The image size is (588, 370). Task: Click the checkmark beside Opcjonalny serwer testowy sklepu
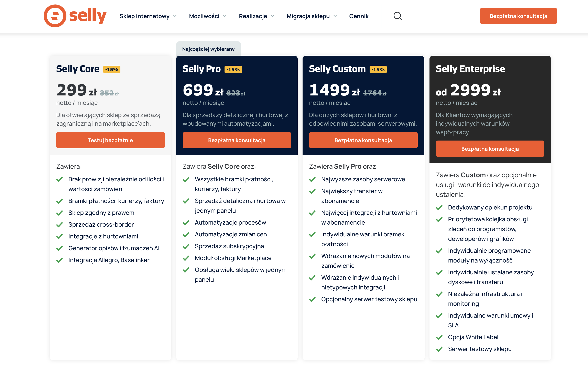point(312,300)
